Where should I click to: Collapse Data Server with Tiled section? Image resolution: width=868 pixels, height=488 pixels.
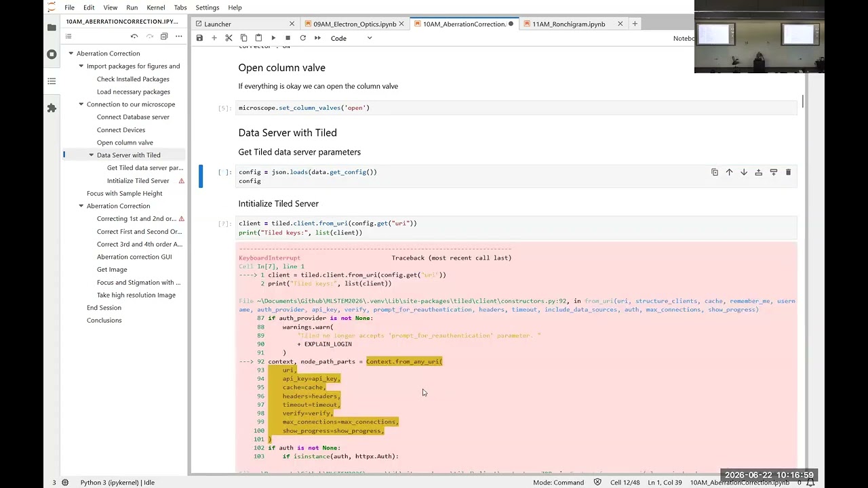[91, 155]
